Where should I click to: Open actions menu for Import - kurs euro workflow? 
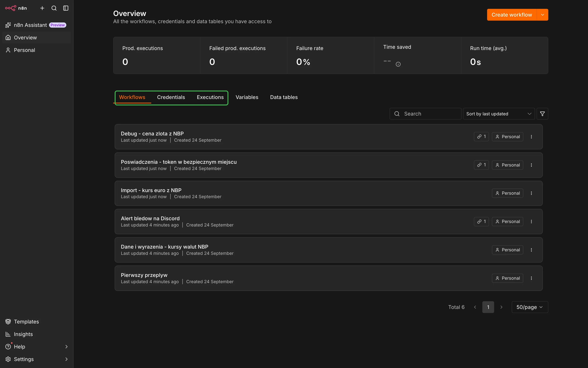click(x=531, y=193)
